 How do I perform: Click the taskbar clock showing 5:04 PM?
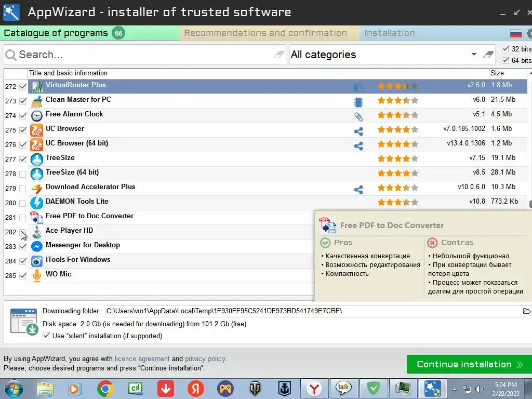[506, 385]
